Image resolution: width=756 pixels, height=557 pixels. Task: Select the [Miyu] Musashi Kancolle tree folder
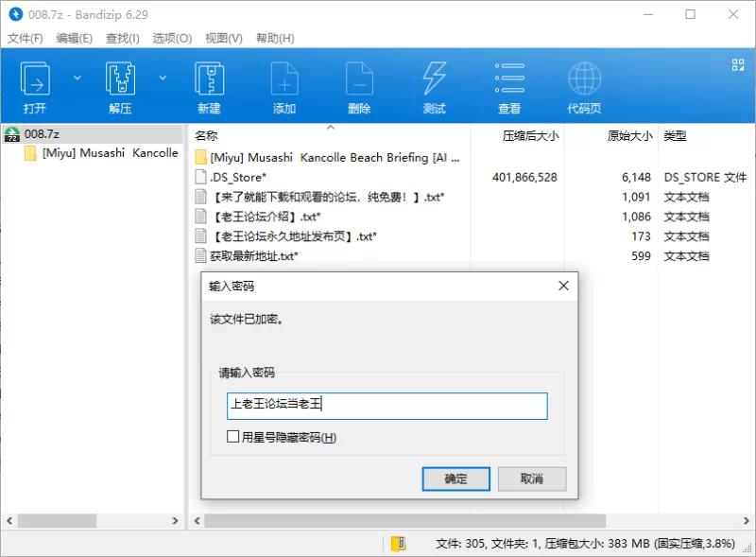point(101,153)
